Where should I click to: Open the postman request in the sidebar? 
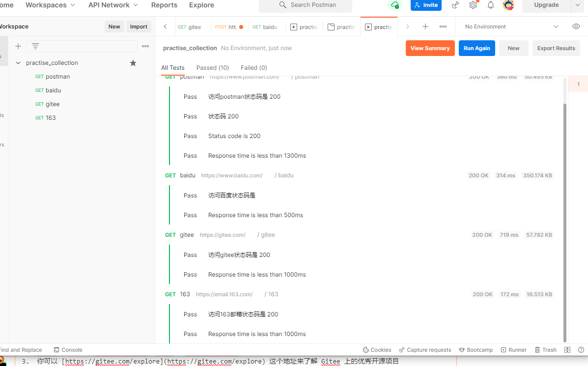point(53,77)
